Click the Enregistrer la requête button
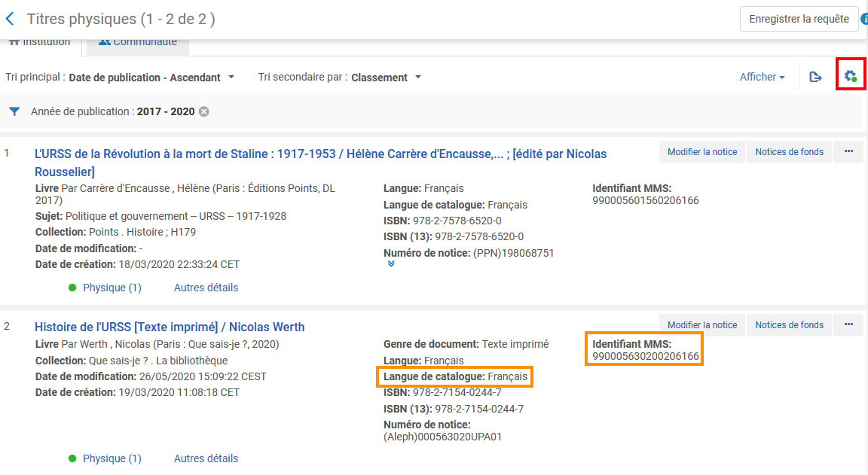This screenshot has width=868, height=475. pyautogui.click(x=799, y=19)
